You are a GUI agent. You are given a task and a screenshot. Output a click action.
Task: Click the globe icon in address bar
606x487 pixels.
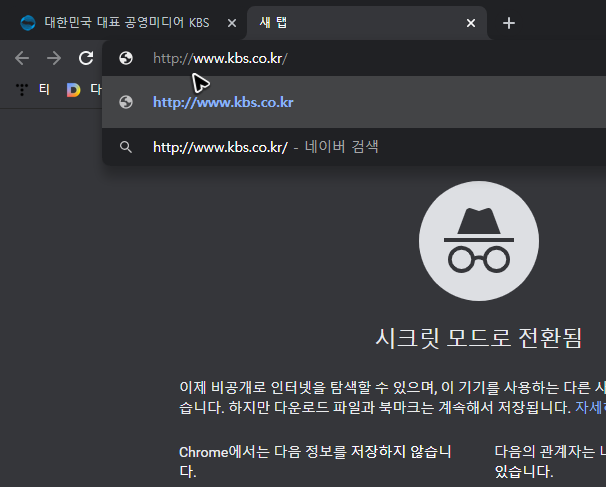pyautogui.click(x=126, y=58)
